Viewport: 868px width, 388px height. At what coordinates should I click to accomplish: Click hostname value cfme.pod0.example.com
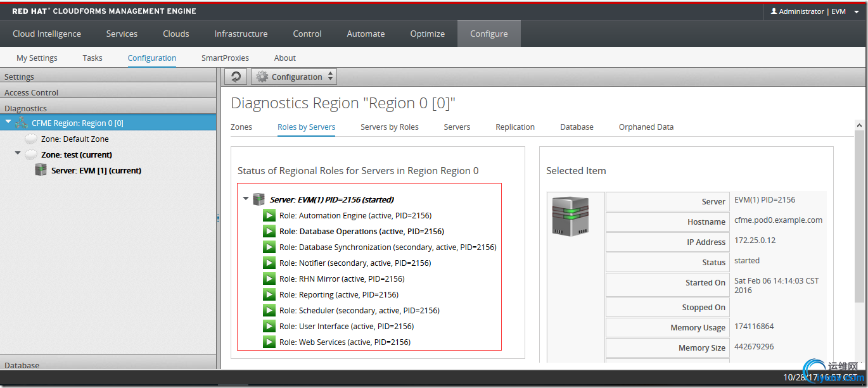tap(778, 220)
